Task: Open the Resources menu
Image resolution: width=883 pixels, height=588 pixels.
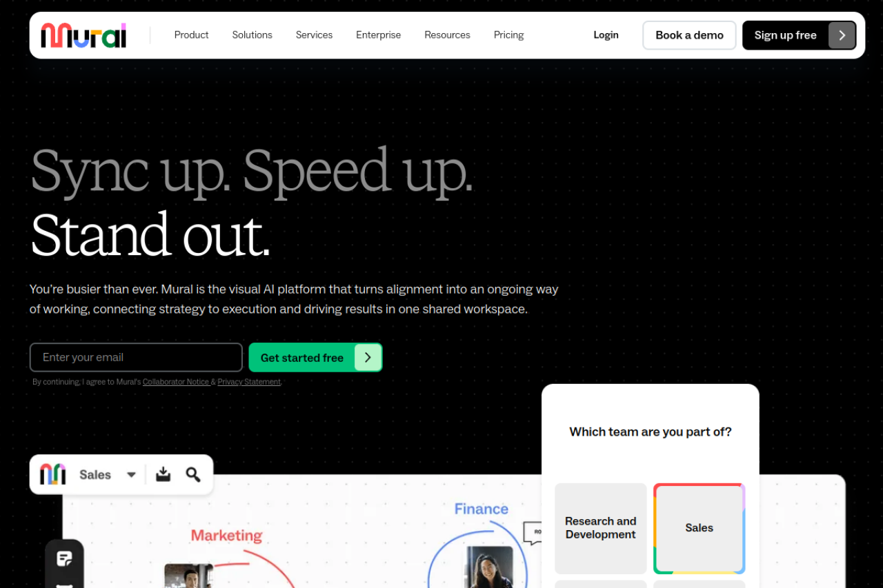Action: click(x=447, y=35)
